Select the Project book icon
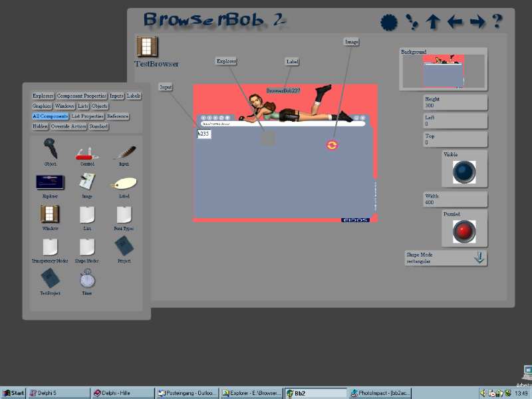The width and height of the screenshot is (532, 399). coord(124,246)
